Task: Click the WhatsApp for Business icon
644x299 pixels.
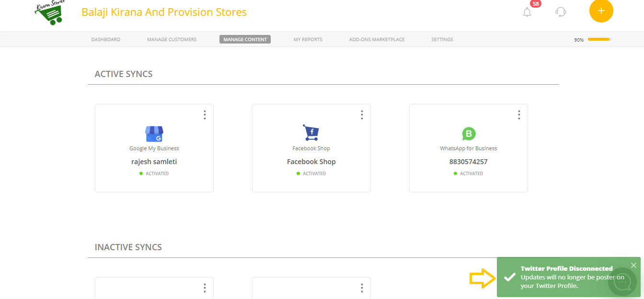Action: [469, 134]
